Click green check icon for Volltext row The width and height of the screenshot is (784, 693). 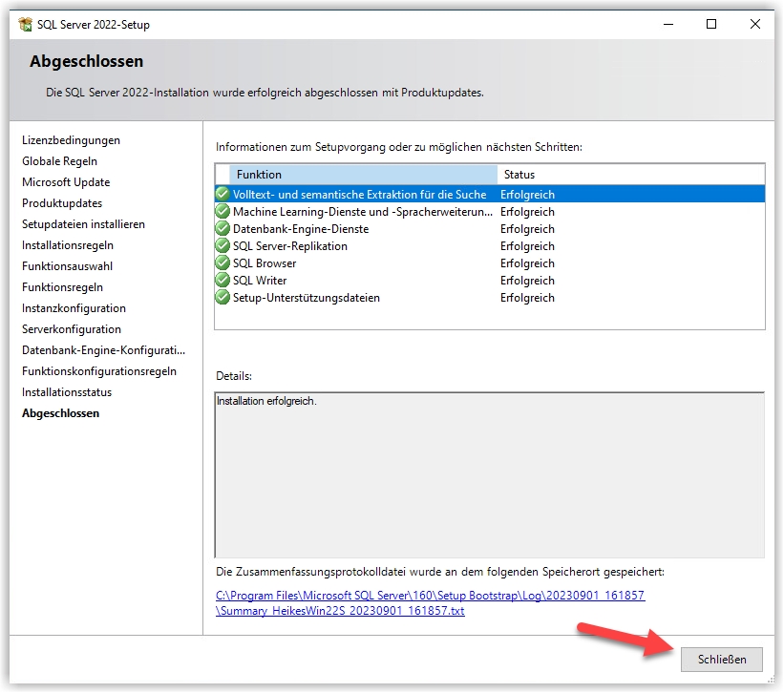222,194
